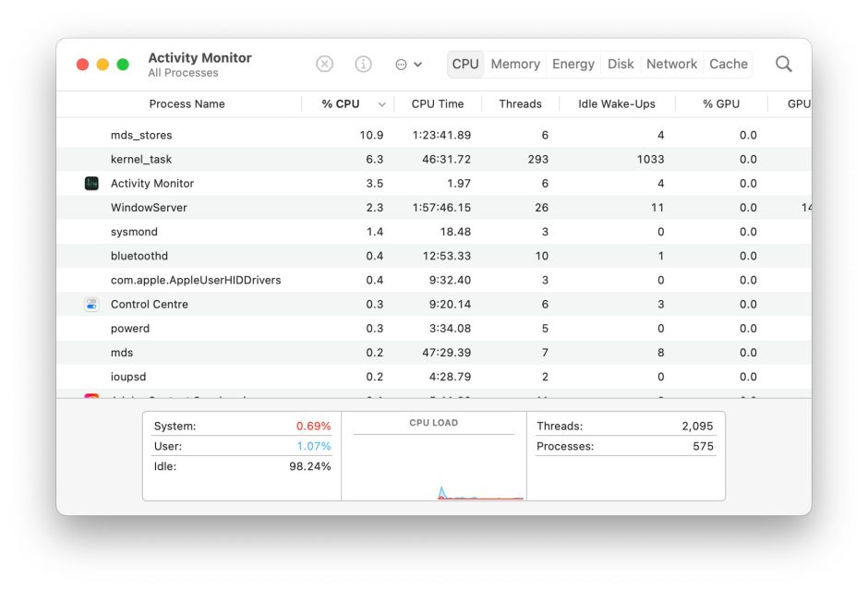The width and height of the screenshot is (868, 590).
Task: Click the CPU Load graph
Action: tap(434, 466)
